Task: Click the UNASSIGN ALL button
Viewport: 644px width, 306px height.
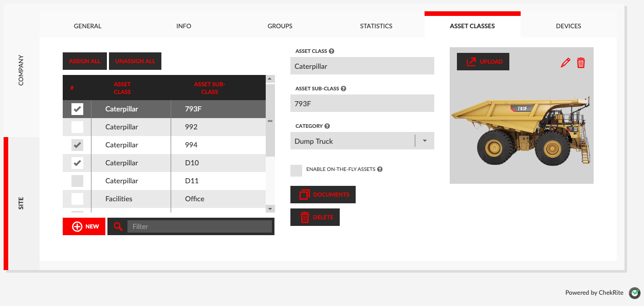Action: point(135,61)
